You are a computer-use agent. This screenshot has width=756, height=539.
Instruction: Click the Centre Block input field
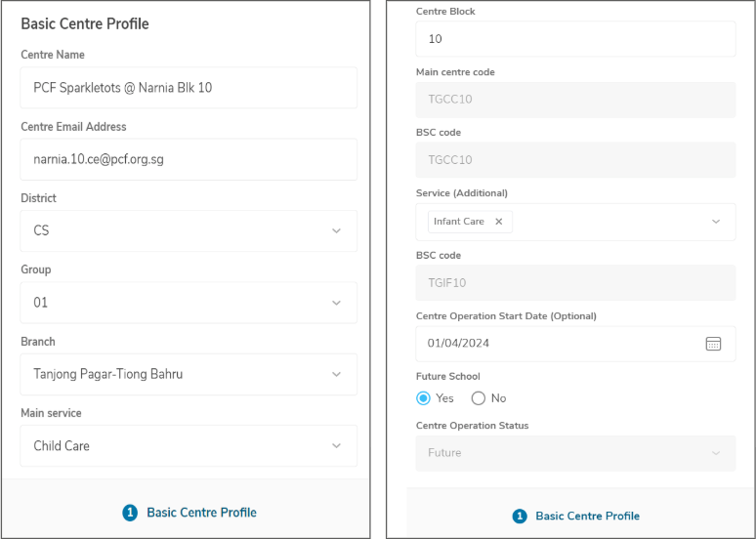pyautogui.click(x=575, y=39)
